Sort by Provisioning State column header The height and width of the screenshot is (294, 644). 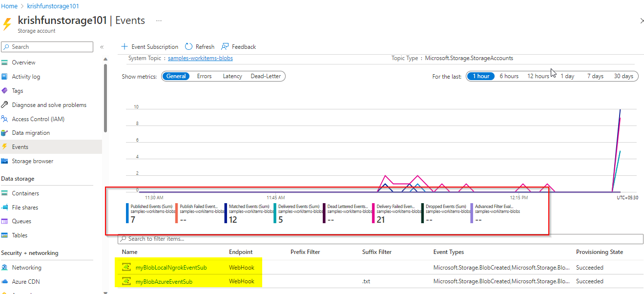point(600,252)
